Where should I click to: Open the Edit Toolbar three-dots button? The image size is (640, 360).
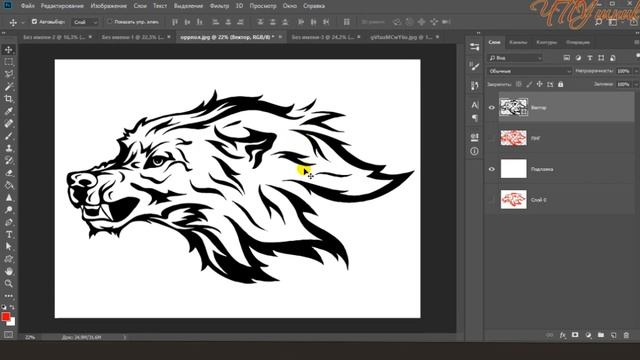9,296
